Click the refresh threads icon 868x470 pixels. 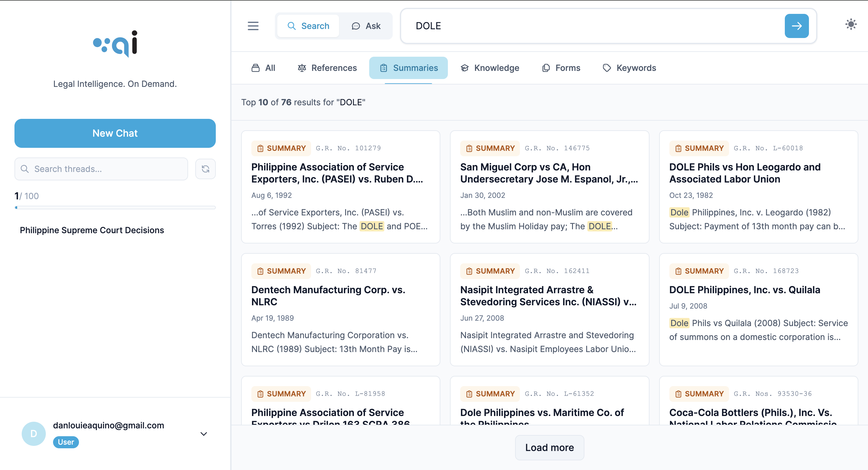[205, 169]
